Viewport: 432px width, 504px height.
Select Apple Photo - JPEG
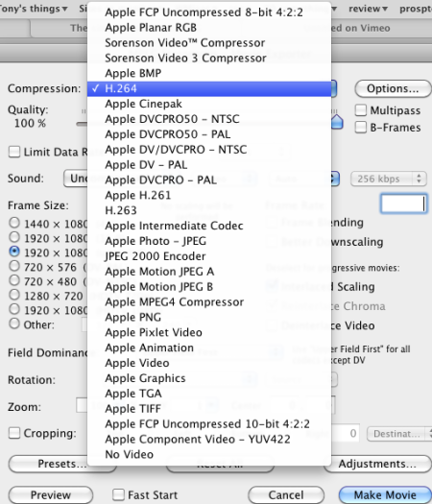(x=209, y=241)
